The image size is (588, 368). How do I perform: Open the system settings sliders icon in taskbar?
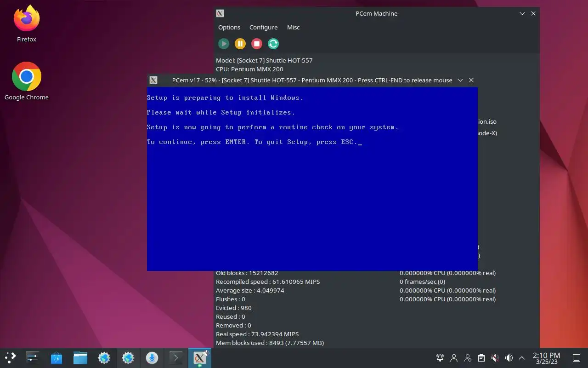pyautogui.click(x=32, y=357)
